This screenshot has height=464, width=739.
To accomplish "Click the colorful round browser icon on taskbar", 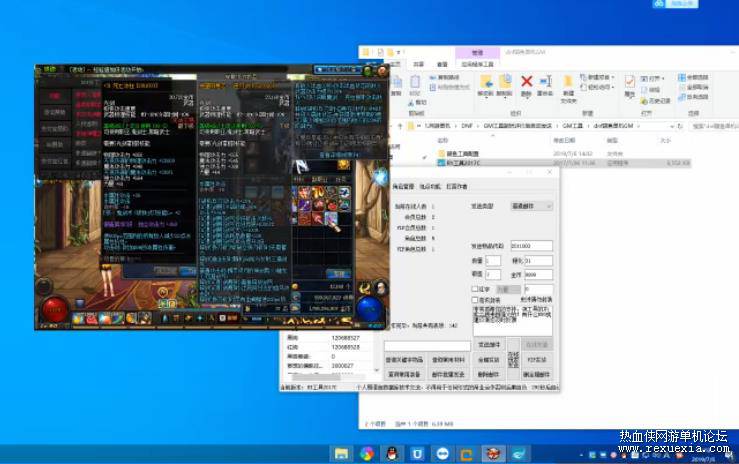I will pos(367,454).
